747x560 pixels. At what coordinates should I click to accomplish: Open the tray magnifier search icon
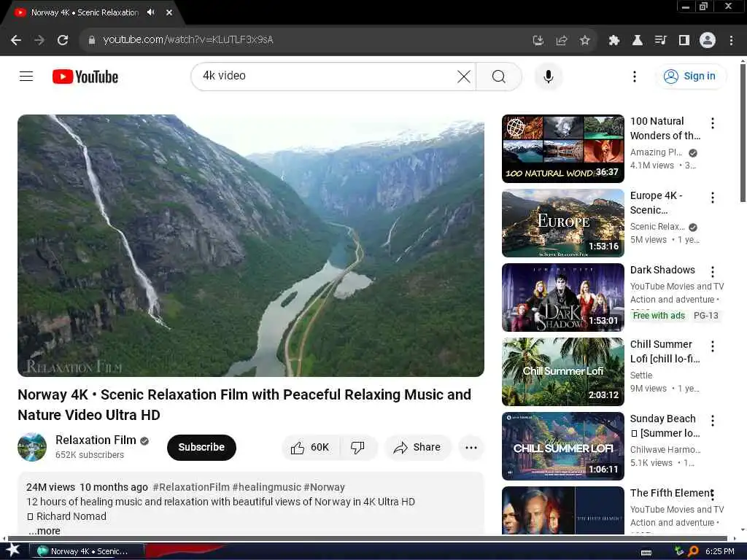[x=693, y=551]
